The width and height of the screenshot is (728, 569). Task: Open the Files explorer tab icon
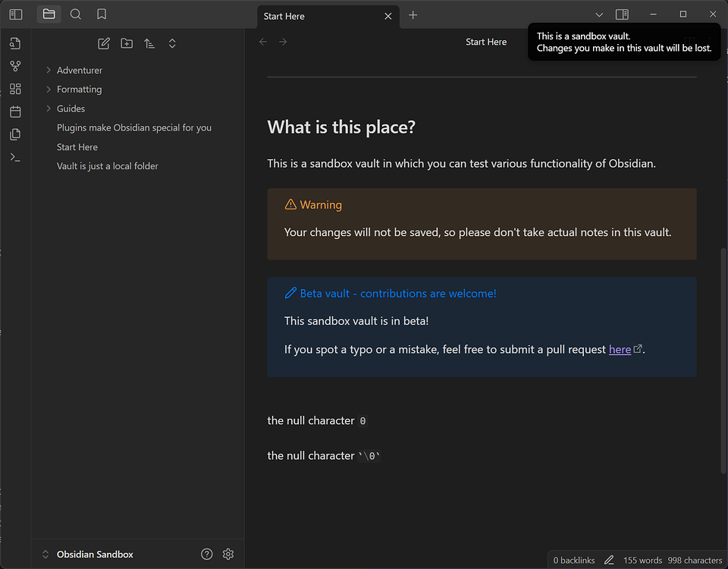pos(49,14)
